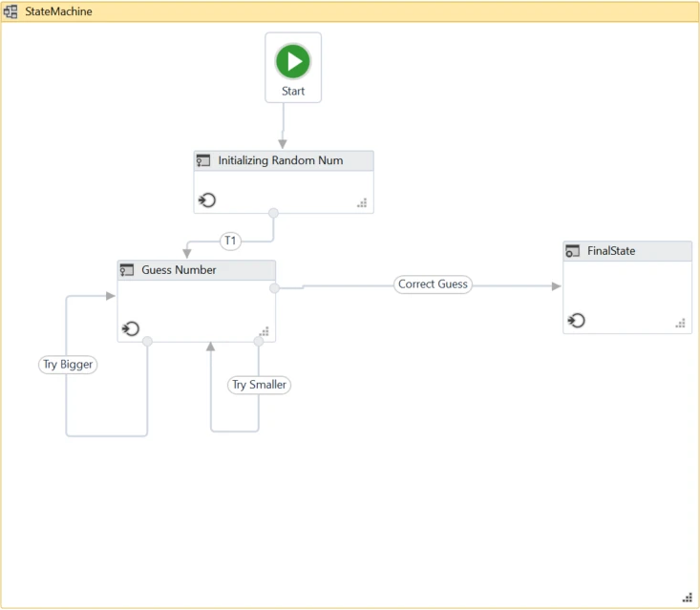Select the Initializing Random Num title
The width and height of the screenshot is (700, 610).
(x=281, y=160)
